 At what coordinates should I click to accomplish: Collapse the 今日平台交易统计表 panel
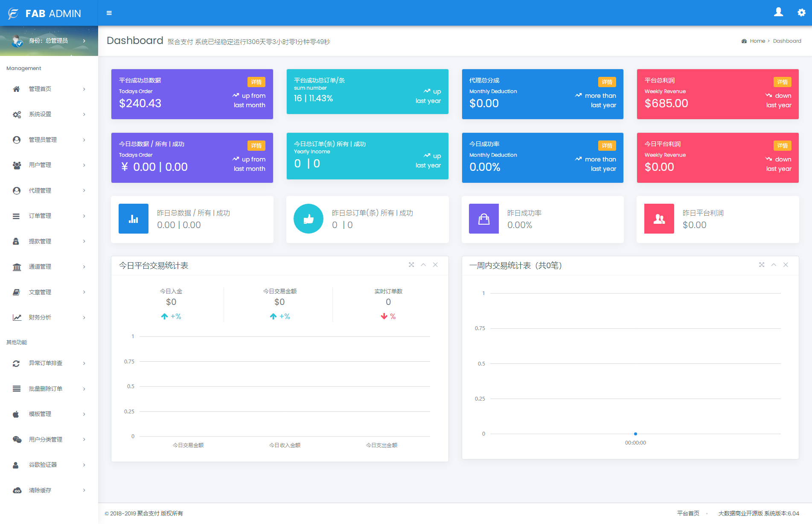tap(423, 265)
